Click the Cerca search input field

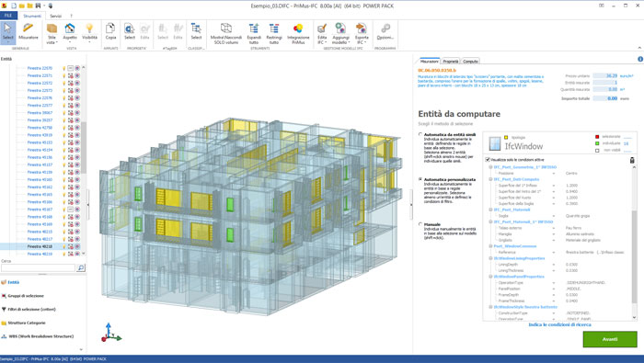coord(39,267)
